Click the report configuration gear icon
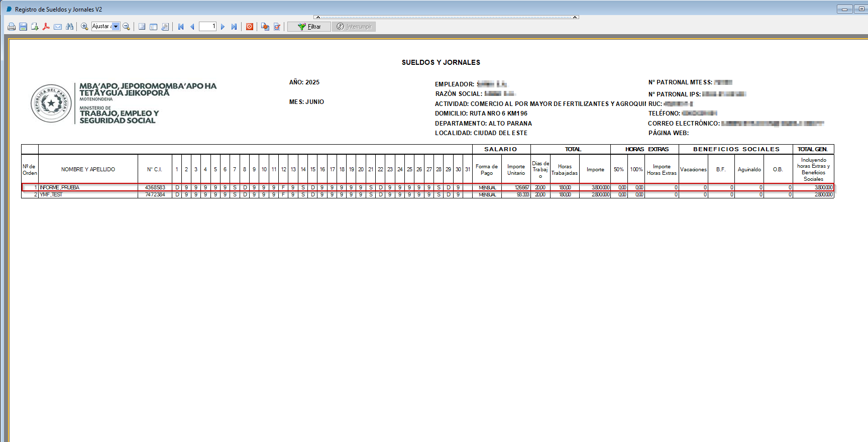Viewport: 868px width, 442px height. [265, 27]
